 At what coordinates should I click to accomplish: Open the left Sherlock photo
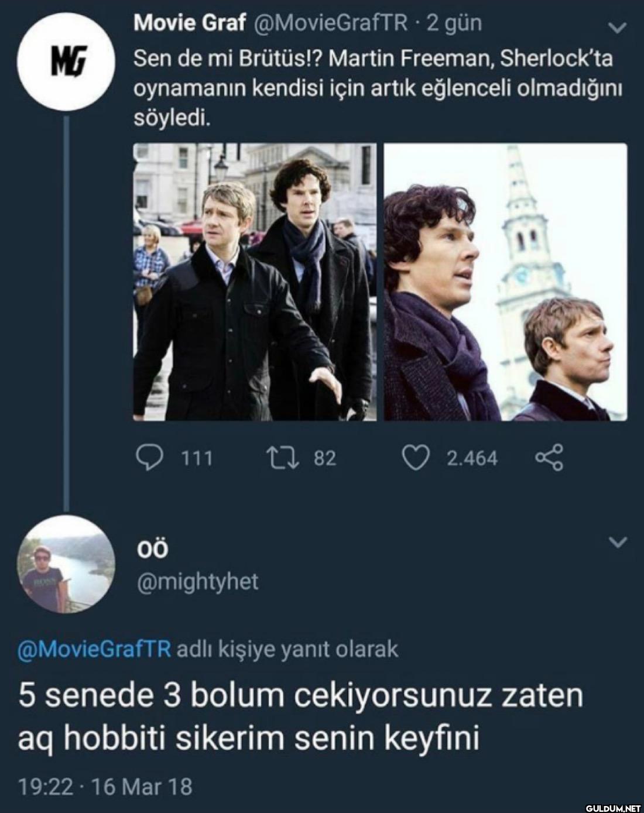(255, 282)
